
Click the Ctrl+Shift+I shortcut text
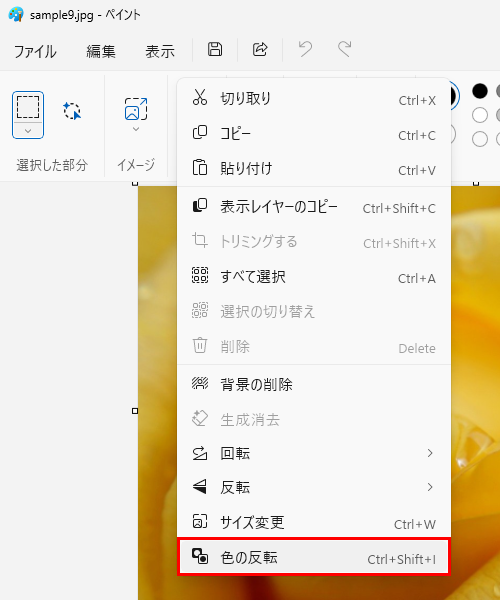(x=401, y=559)
